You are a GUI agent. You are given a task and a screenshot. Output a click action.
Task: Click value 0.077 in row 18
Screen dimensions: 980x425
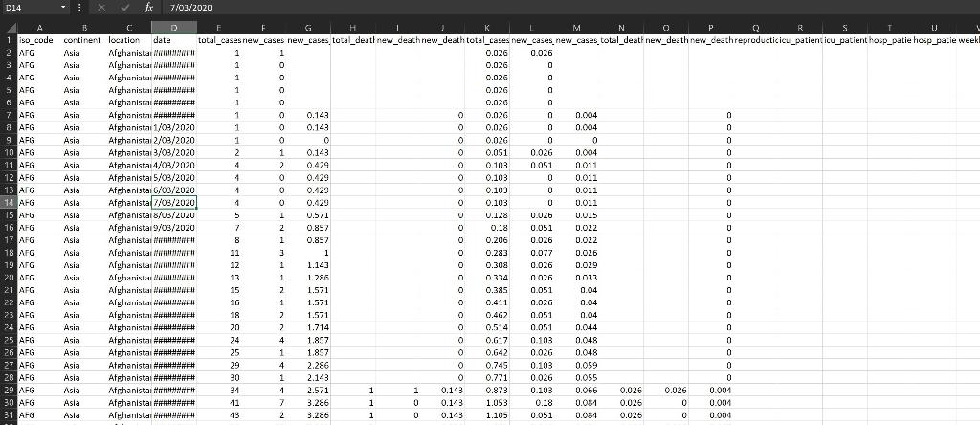(532, 253)
